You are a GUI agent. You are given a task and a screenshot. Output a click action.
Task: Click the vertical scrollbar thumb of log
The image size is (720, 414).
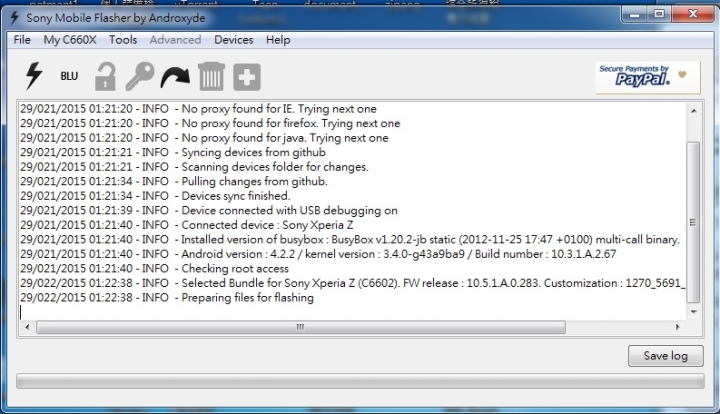click(x=693, y=222)
